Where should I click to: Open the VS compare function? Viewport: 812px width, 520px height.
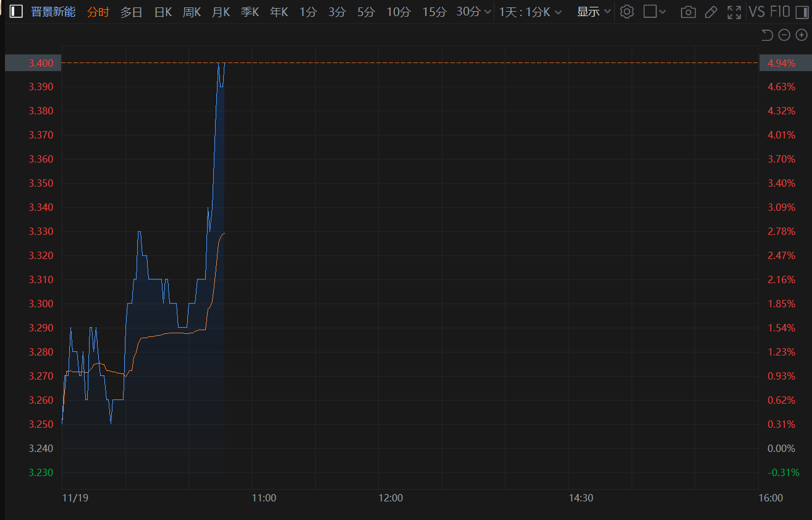pos(756,12)
